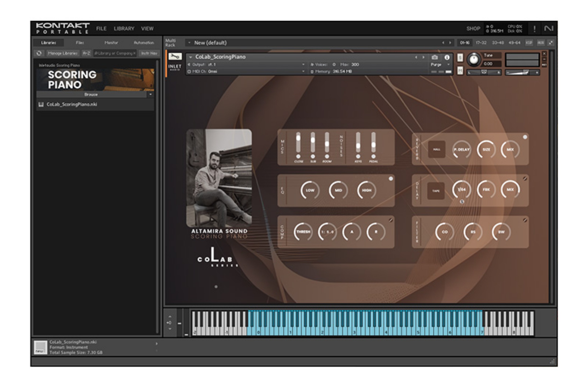This screenshot has width=588, height=382.
Task: Open the VIEW menu
Action: (147, 29)
